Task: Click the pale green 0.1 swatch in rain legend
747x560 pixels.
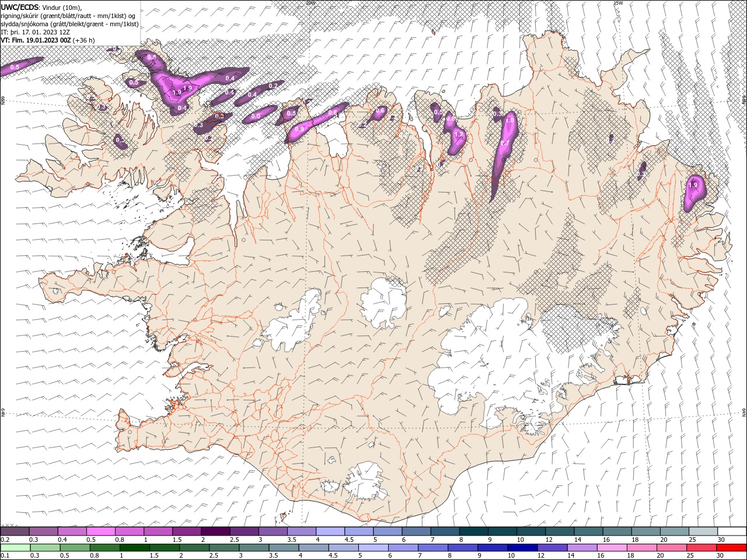Action: click(x=15, y=548)
